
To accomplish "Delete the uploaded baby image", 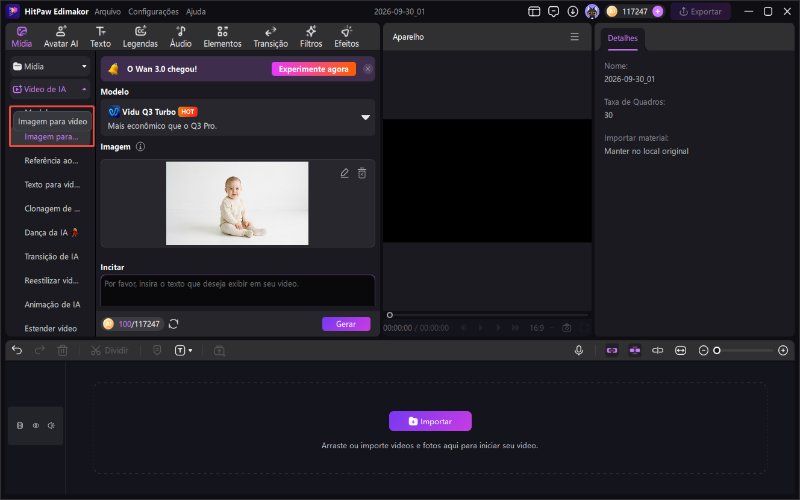I will 362,173.
